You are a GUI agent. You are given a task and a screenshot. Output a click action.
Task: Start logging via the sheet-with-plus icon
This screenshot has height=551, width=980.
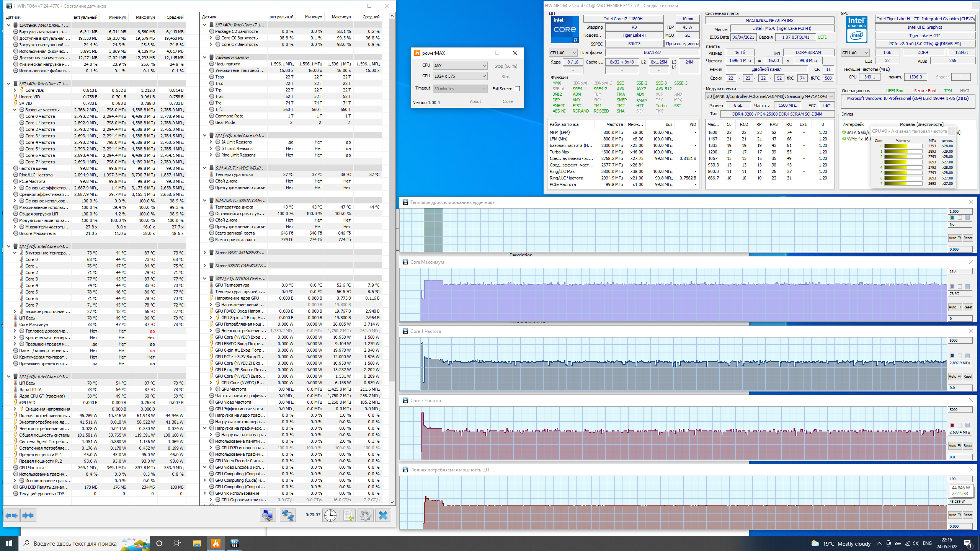pyautogui.click(x=348, y=515)
